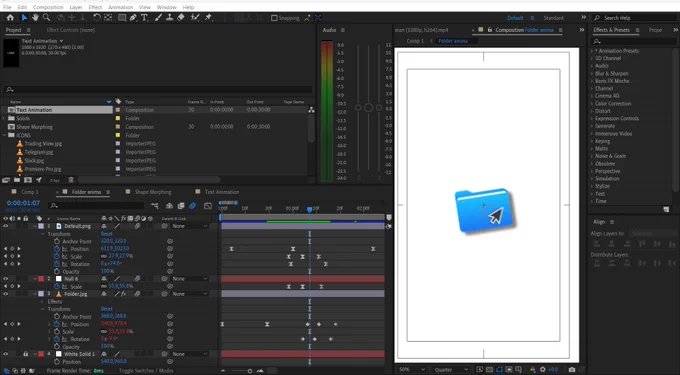
Task: Select the Telegram.jpg project item
Action: pyautogui.click(x=39, y=152)
